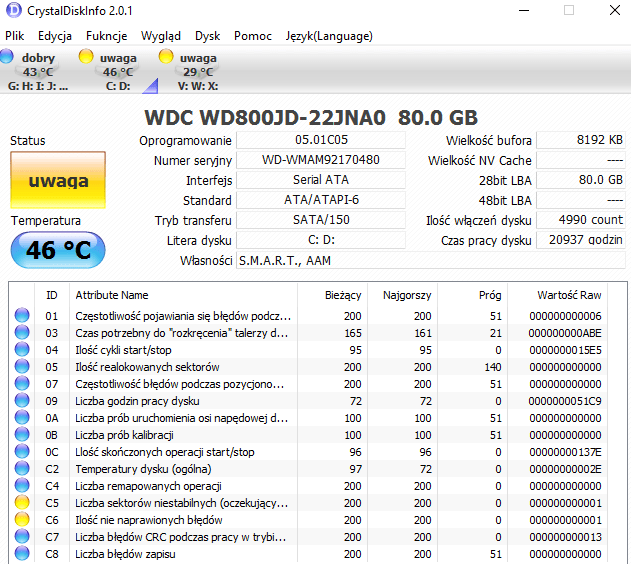631x564 pixels.
Task: Select the row 'Liczba prób kalibracji'
Action: [x=308, y=435]
